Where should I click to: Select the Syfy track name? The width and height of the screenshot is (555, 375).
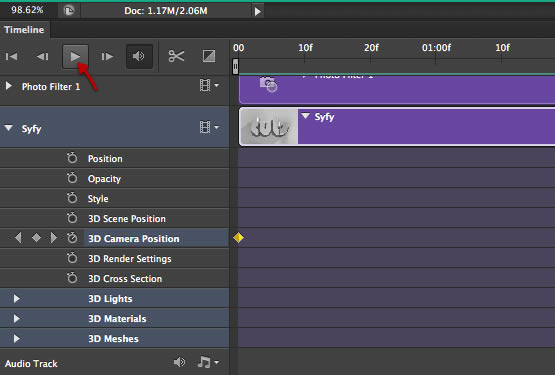click(x=31, y=129)
